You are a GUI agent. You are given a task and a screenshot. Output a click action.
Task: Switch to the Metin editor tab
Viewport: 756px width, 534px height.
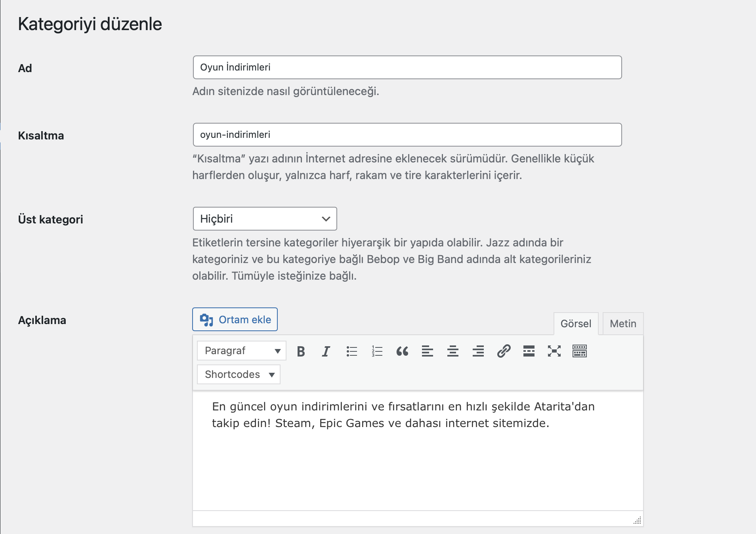pyautogui.click(x=623, y=324)
